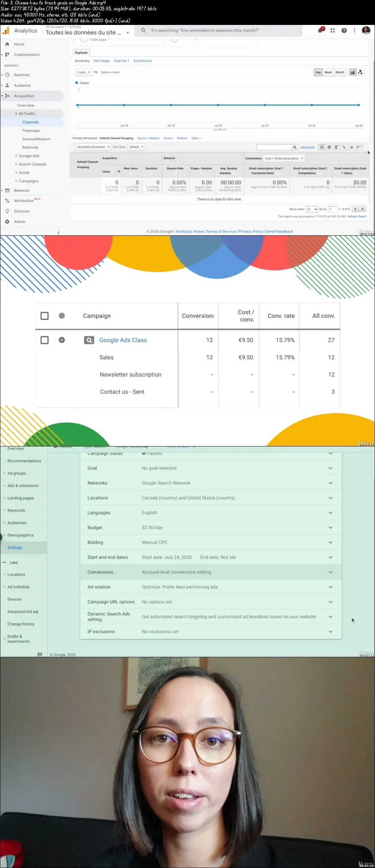This screenshot has width=375, height=868.
Task: Click Source / Medium dimension link
Action: 148,138
